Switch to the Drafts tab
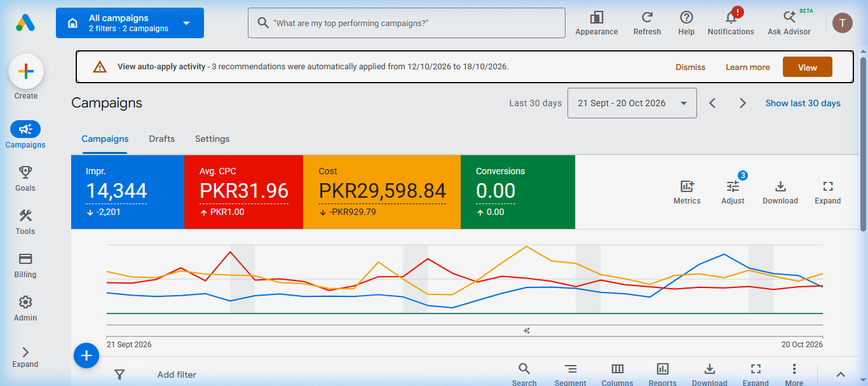The height and width of the screenshot is (386, 868). pos(162,139)
